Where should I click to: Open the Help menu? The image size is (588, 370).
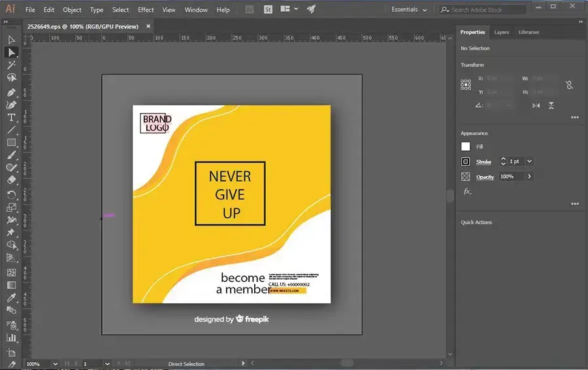click(223, 10)
